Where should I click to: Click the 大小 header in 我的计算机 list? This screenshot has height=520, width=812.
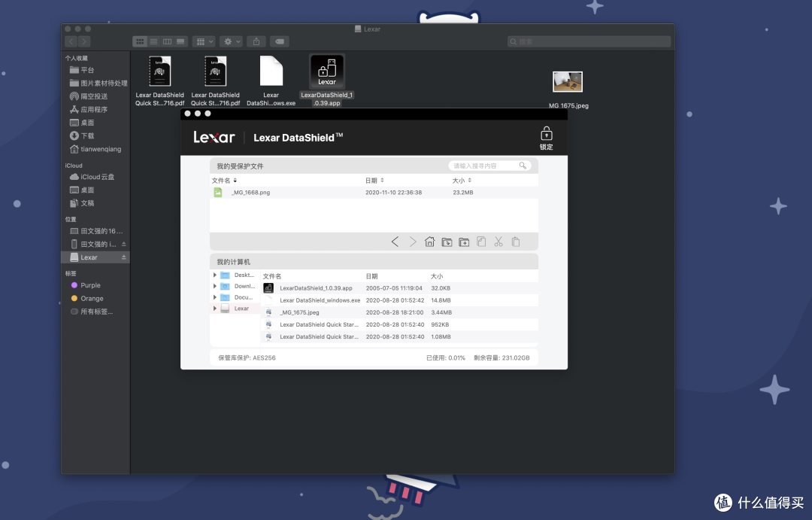pyautogui.click(x=437, y=276)
